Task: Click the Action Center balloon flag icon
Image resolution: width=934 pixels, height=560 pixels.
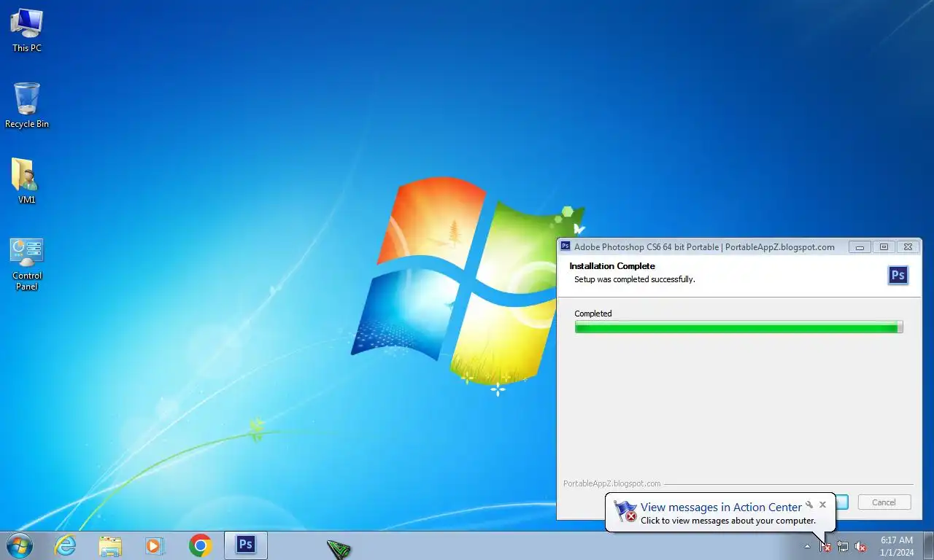Action: click(625, 511)
